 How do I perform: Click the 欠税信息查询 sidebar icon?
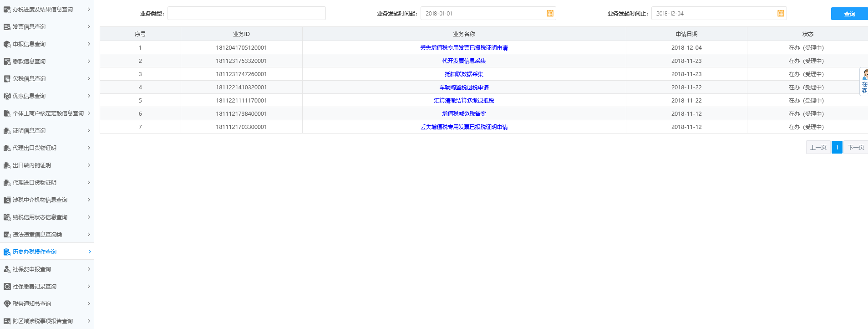point(7,79)
